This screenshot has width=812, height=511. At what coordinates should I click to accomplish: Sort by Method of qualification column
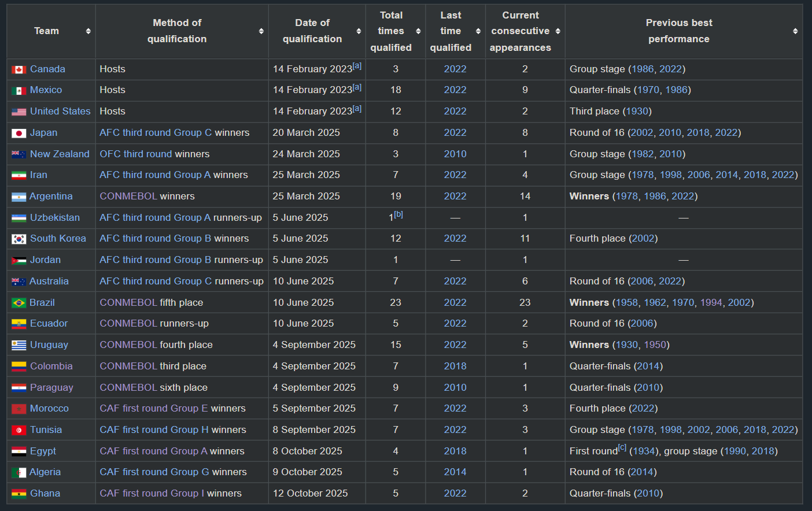(x=261, y=31)
